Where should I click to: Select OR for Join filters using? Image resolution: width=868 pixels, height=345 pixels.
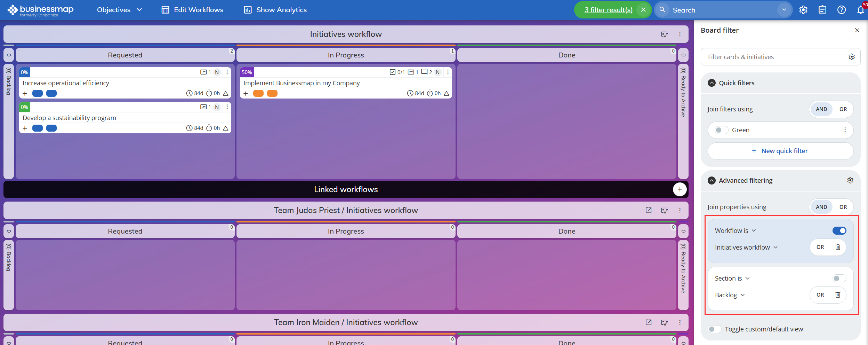click(843, 109)
